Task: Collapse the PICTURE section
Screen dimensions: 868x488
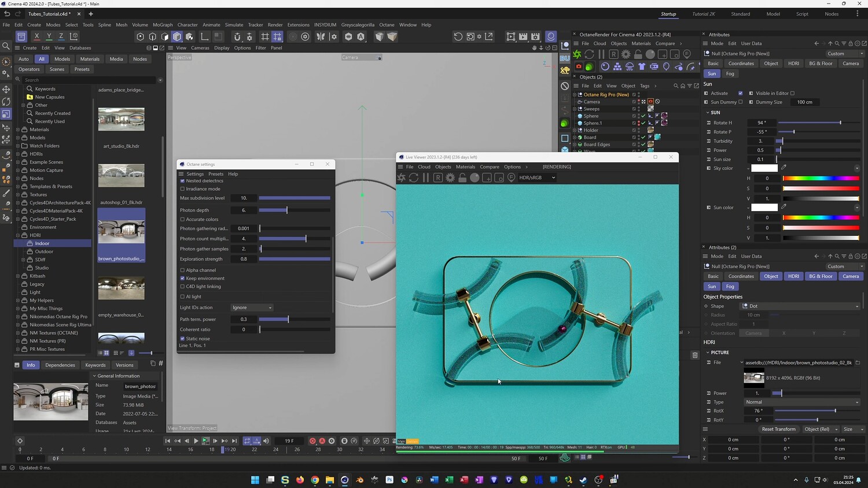Action: (x=708, y=352)
